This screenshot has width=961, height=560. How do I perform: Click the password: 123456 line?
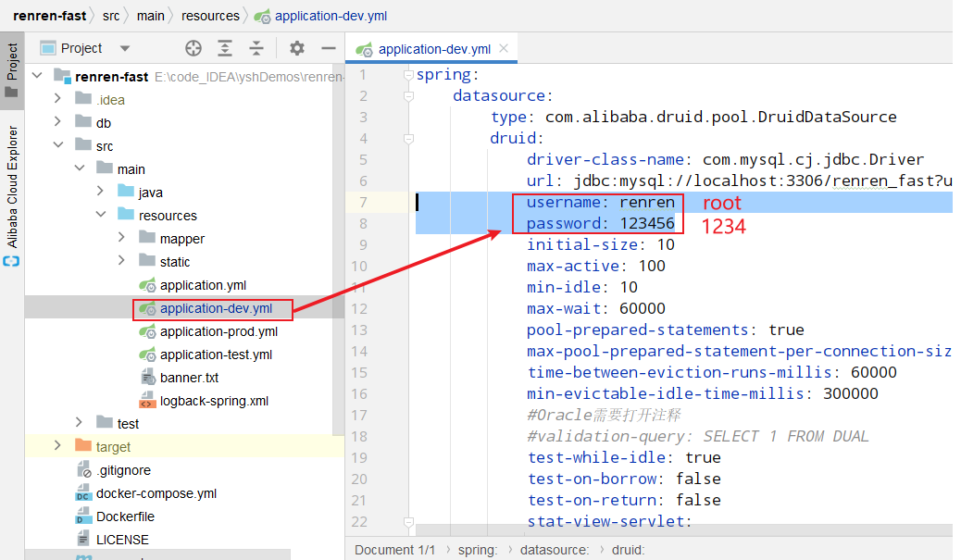[x=600, y=224]
